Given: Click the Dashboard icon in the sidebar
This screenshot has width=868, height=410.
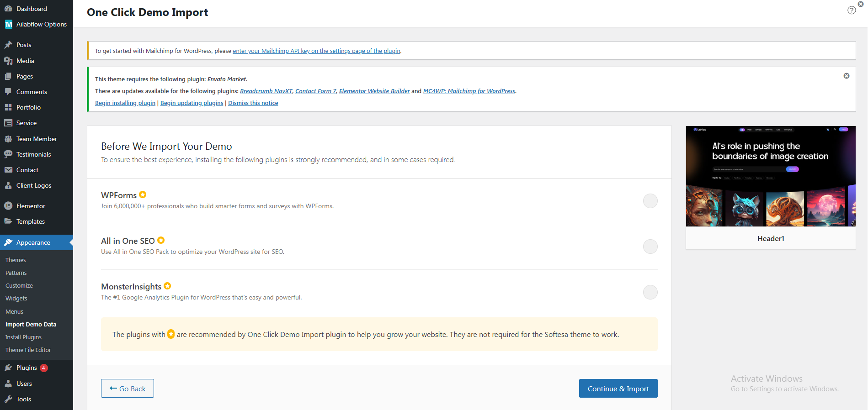Looking at the screenshot, I should (8, 9).
